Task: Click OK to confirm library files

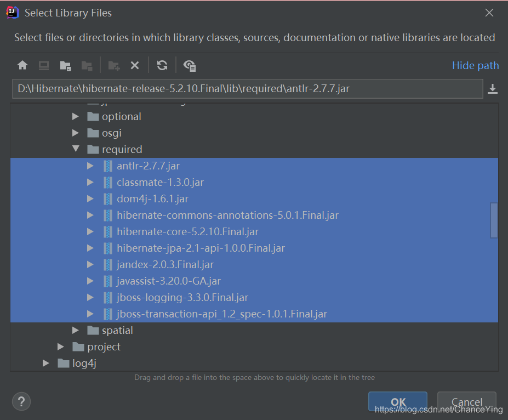Action: coord(398,401)
